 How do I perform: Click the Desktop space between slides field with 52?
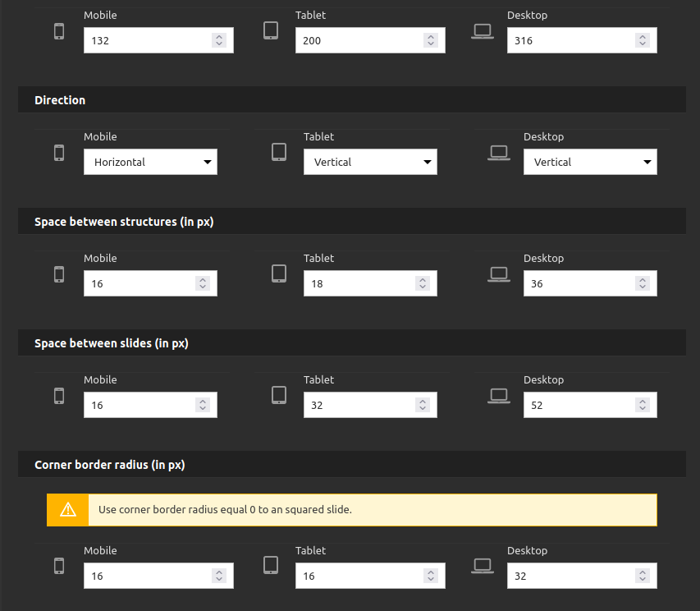590,405
